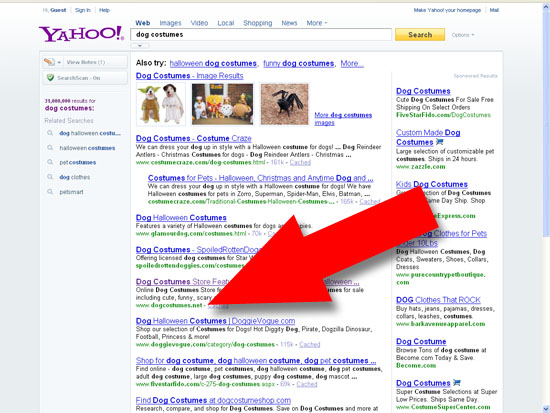Switch to the Images search tab
This screenshot has width=550, height=413.
pos(170,23)
